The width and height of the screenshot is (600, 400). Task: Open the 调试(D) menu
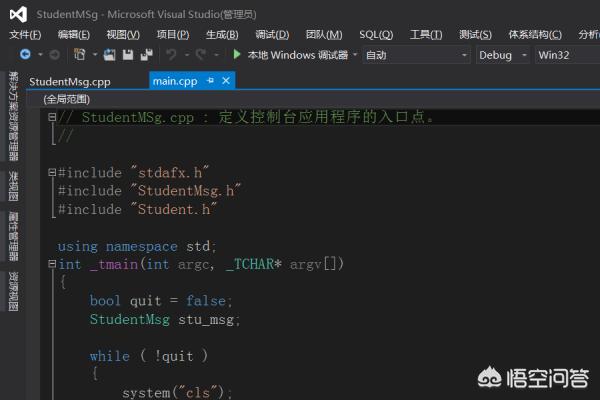pyautogui.click(x=272, y=35)
